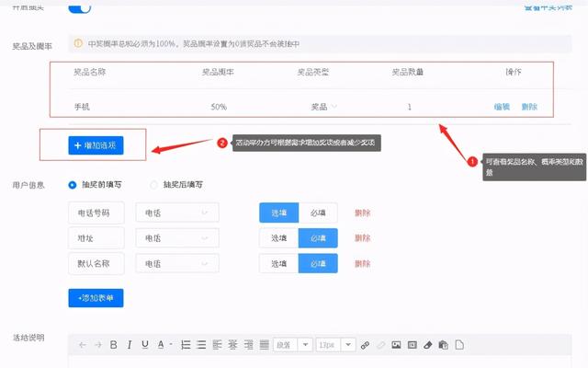Screen dimensions: 588x368
Task: Delete the 电话号码 form row
Action: point(363,213)
